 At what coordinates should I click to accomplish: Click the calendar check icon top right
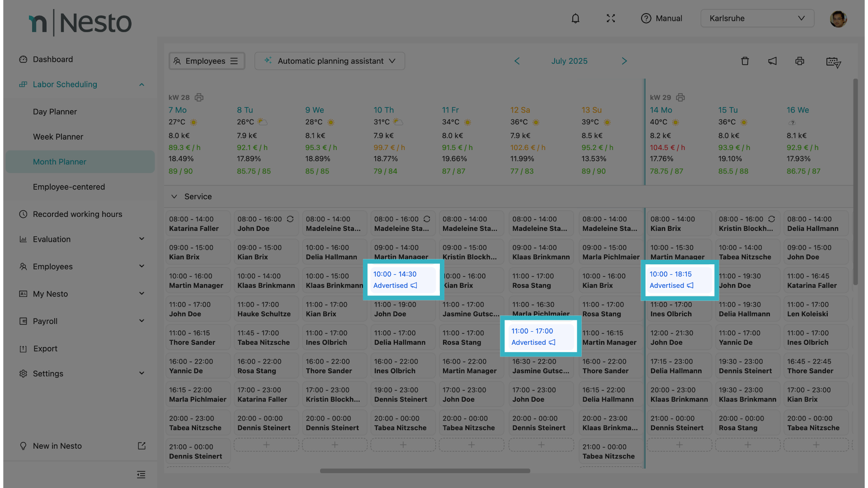click(833, 62)
